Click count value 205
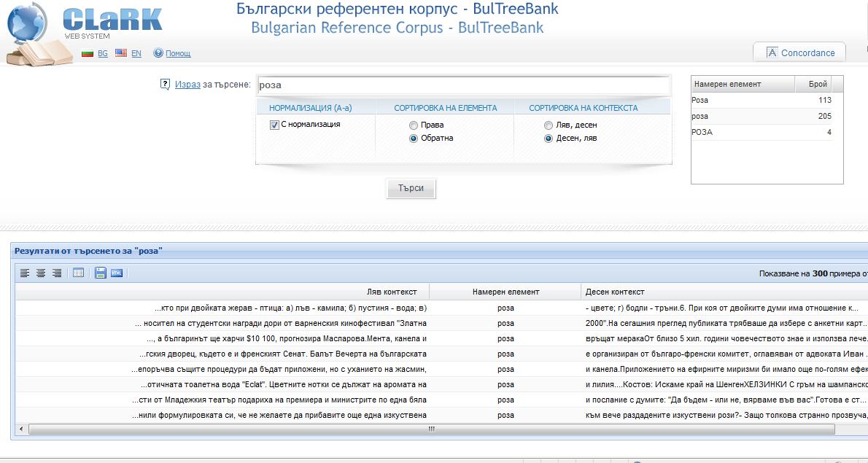 click(x=825, y=116)
